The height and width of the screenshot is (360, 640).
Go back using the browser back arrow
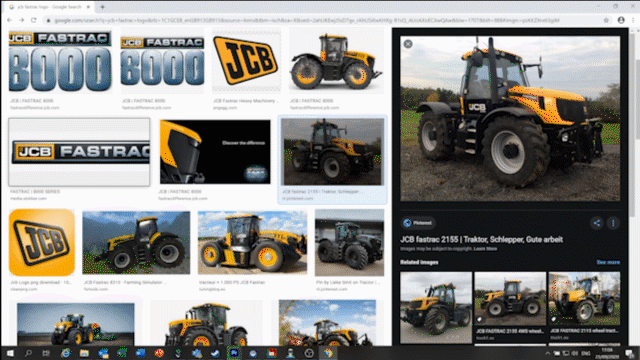[x=9, y=20]
